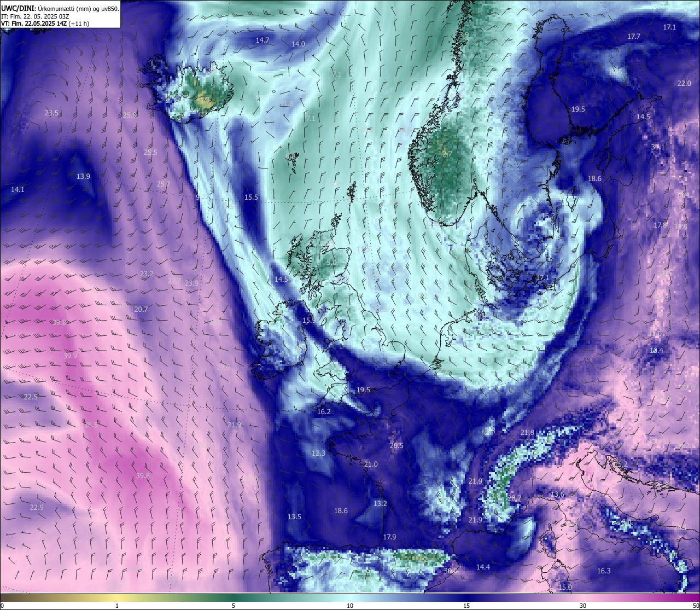Click the 26.5 value label on the map
Viewport: 700px width, 610px height.
point(396,446)
